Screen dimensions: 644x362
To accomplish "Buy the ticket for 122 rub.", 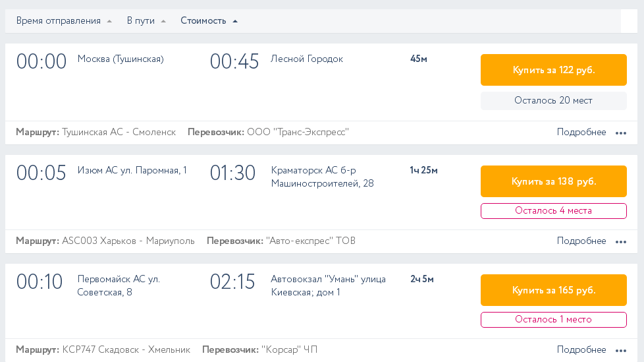I will [553, 70].
